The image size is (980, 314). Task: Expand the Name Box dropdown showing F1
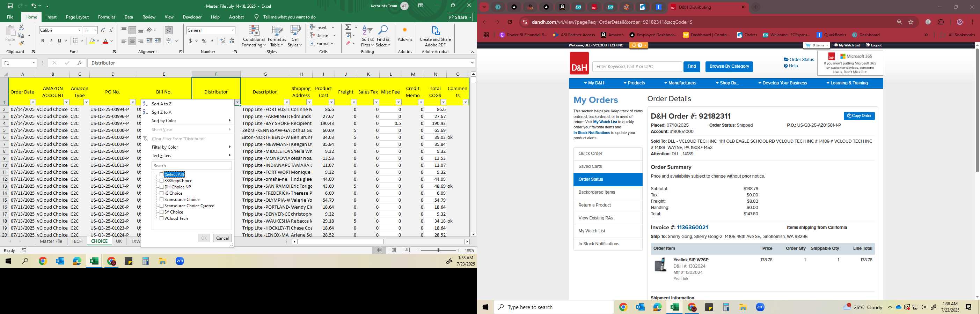(34, 63)
